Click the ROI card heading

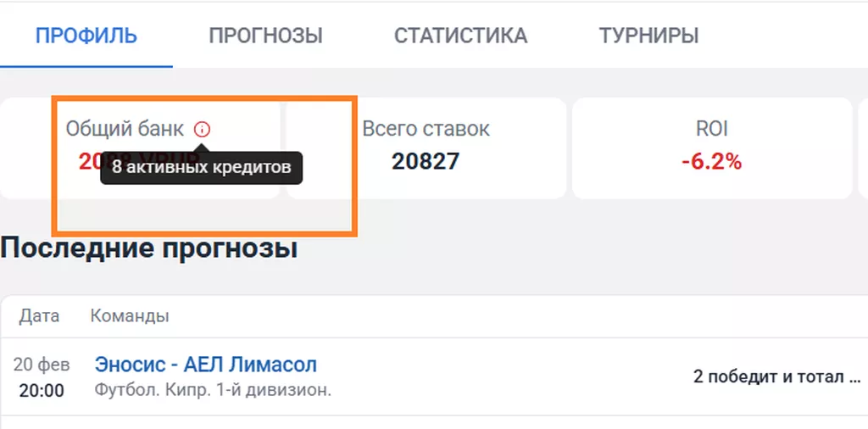click(711, 130)
